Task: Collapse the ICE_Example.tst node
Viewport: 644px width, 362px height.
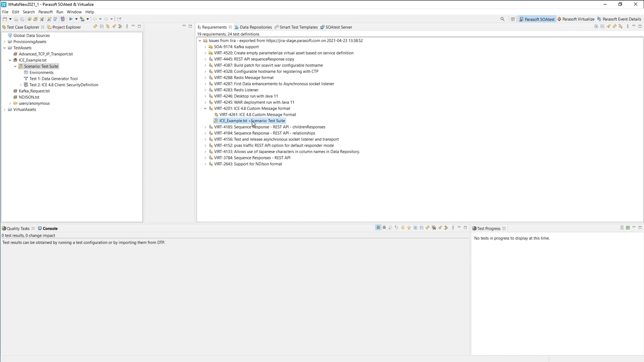Action: coord(10,60)
